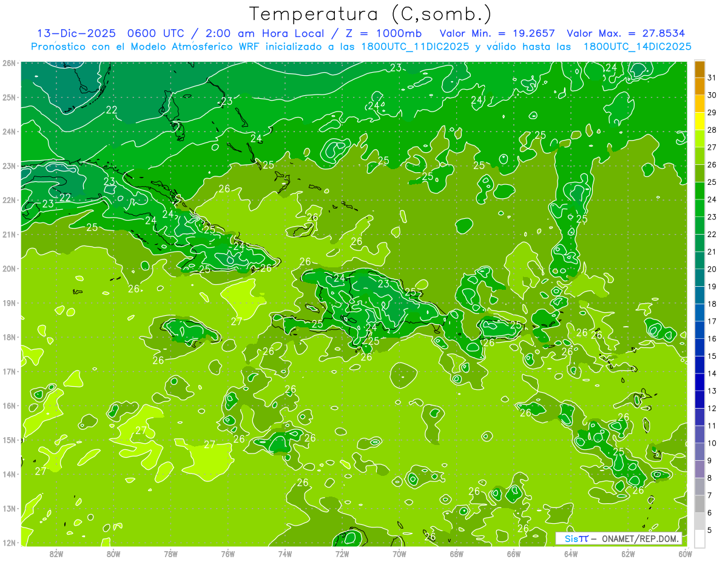Click the "68W" longitude axis label
728x562 pixels.
pyautogui.click(x=457, y=554)
